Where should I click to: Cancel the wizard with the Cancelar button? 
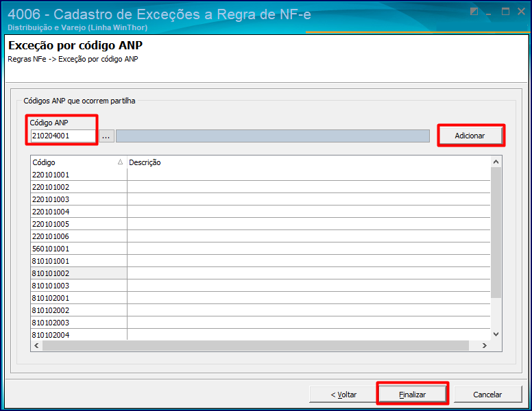(487, 395)
